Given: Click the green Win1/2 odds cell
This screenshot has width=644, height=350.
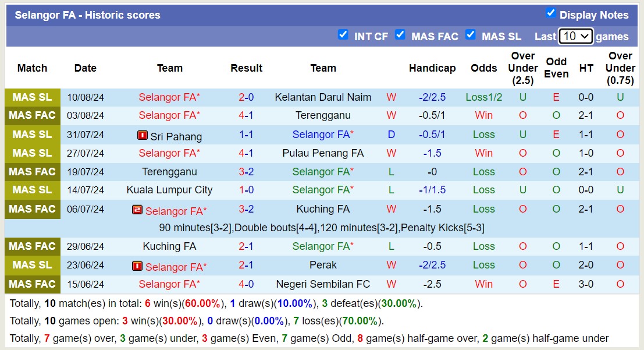Looking at the screenshot, I should coord(483,97).
